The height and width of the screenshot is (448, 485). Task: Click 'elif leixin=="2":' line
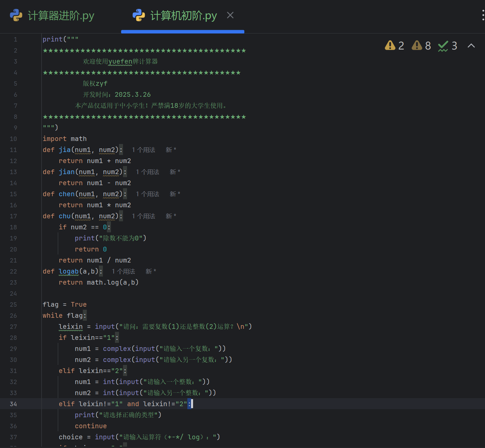tap(93, 371)
